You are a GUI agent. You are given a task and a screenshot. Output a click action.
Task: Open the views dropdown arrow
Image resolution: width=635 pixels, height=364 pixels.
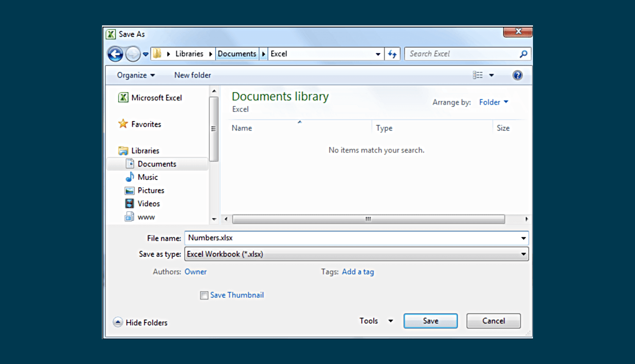[x=491, y=75]
